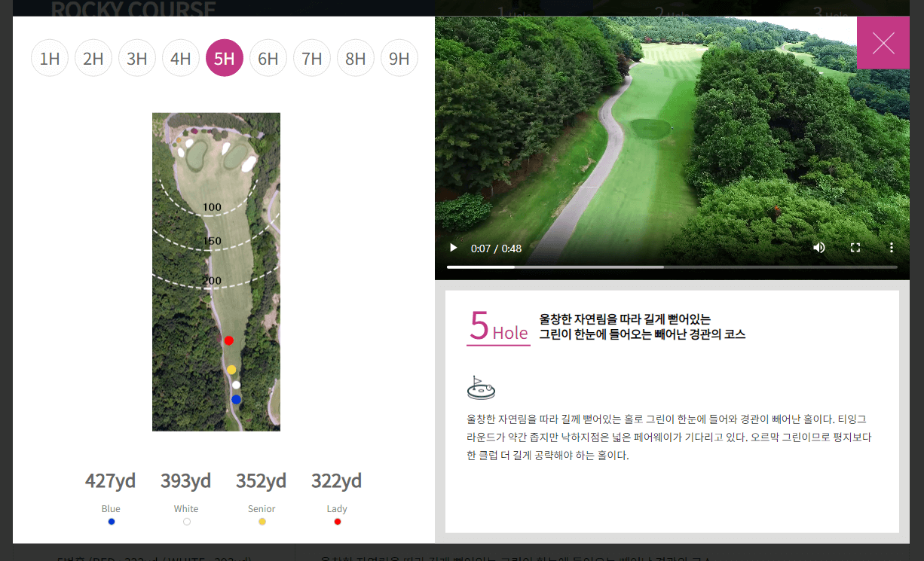Viewport: 924px width, 561px height.
Task: Open the video options kebab menu
Action: click(891, 247)
